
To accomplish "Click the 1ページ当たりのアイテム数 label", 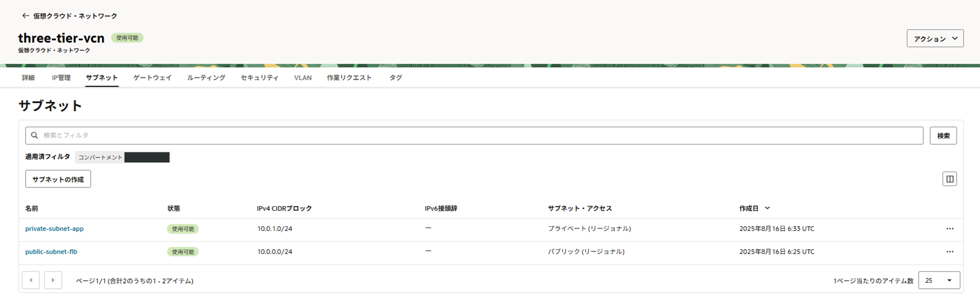I will pyautogui.click(x=873, y=281).
